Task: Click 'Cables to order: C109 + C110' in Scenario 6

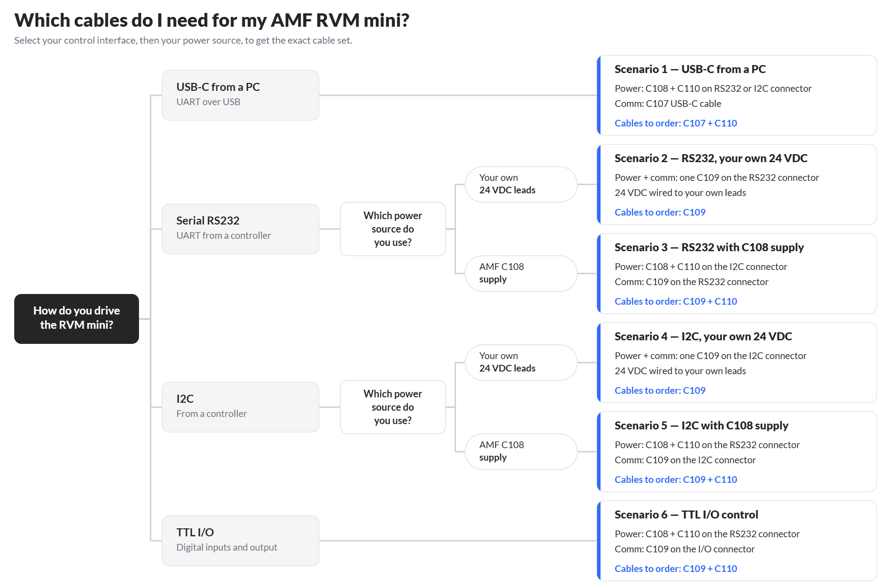Action: click(x=676, y=568)
